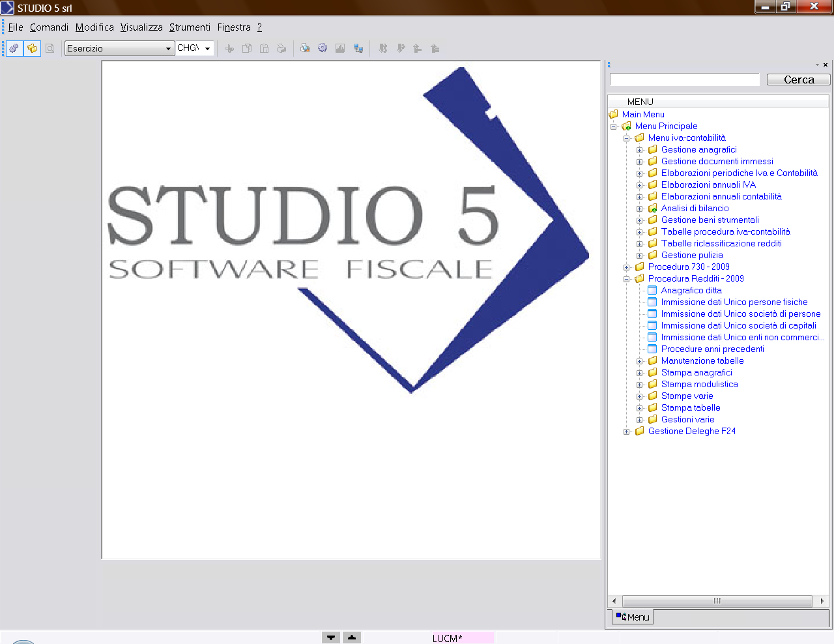Collapse the Procedura Redditi - 2009 node
This screenshot has width=834, height=644.
coord(626,279)
